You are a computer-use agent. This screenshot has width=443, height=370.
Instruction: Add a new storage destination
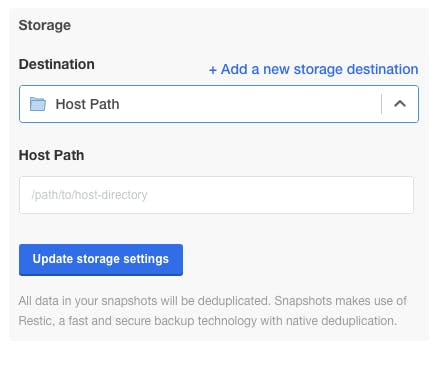[313, 69]
